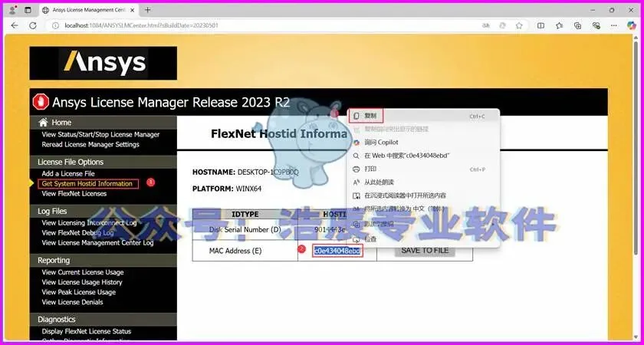644x345 pixels.
Task: Open View License Usage History
Action: coord(82,282)
